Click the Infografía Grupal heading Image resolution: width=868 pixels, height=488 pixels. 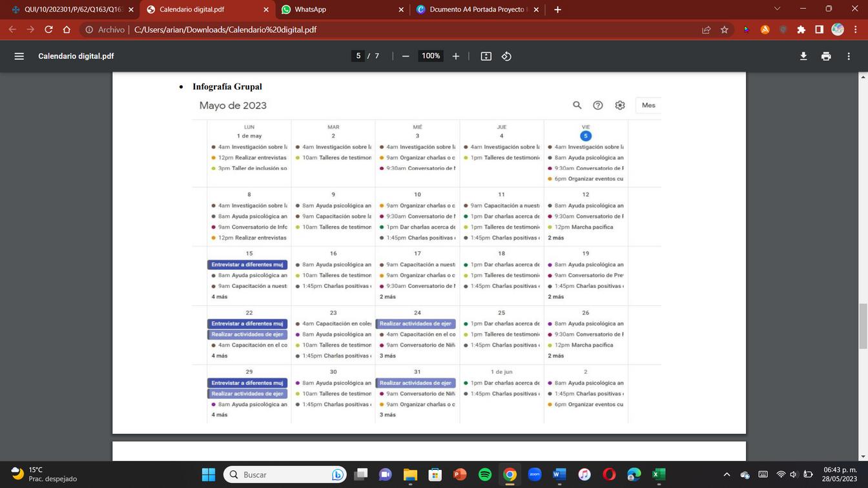click(x=227, y=86)
